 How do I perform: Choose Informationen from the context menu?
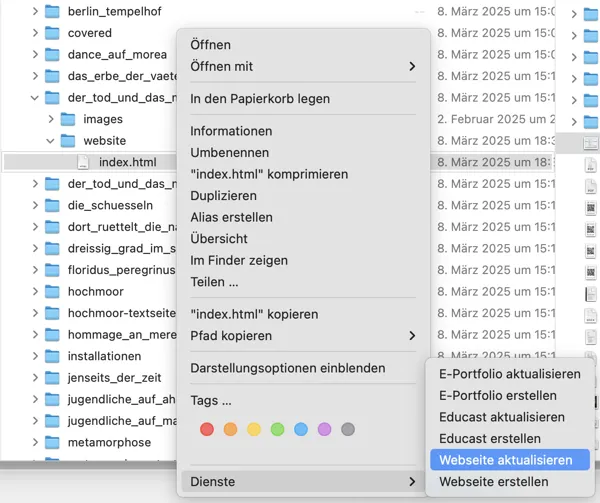click(x=303, y=131)
